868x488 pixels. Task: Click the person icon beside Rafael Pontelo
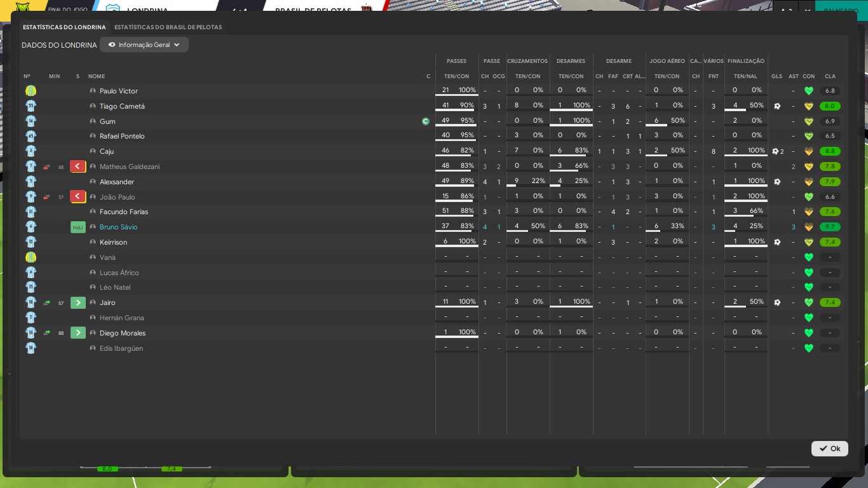tap(93, 136)
